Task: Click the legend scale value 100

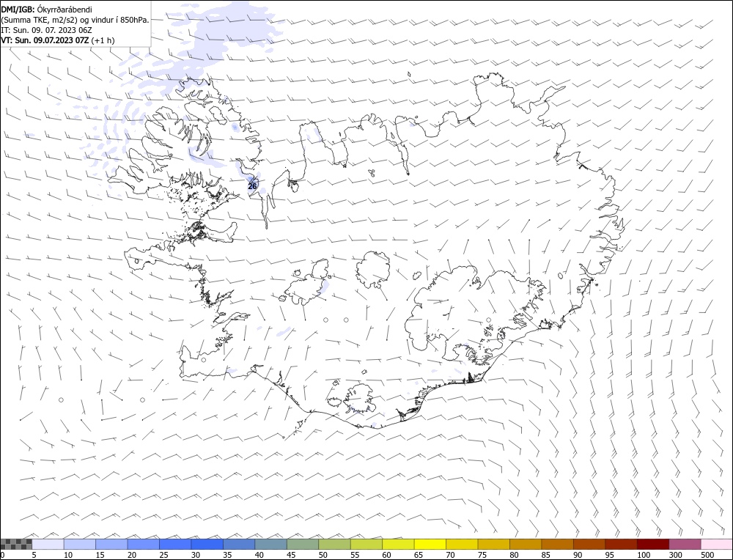Action: point(644,555)
